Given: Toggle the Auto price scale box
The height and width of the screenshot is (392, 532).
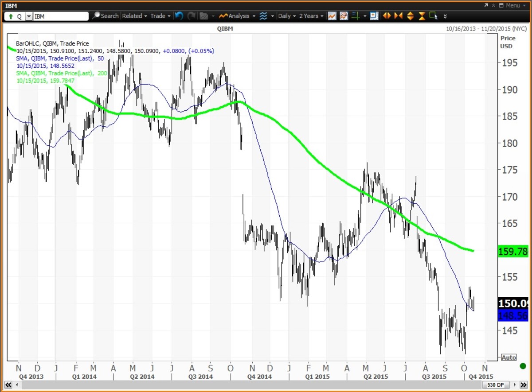Looking at the screenshot, I should (509, 357).
